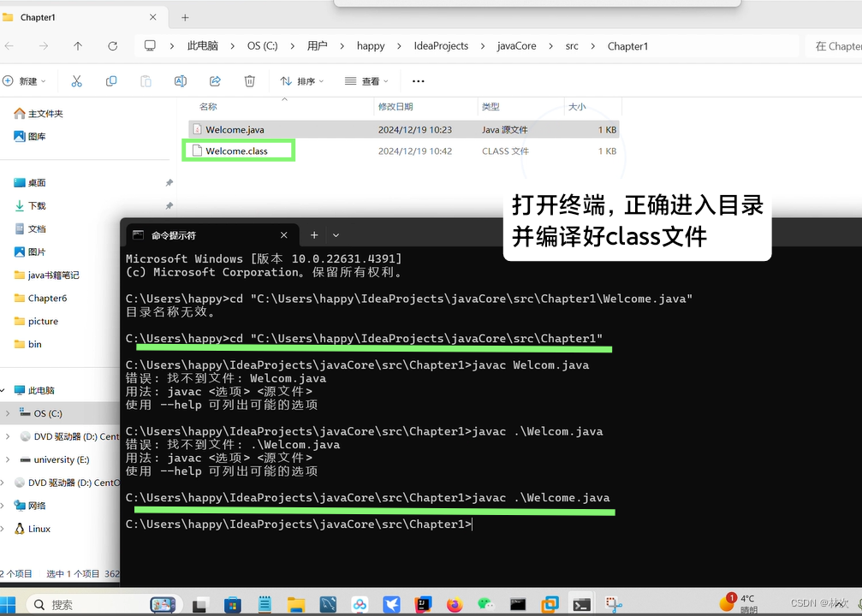The height and width of the screenshot is (616, 862).
Task: Click the PC monitor icon in address bar
Action: point(150,45)
